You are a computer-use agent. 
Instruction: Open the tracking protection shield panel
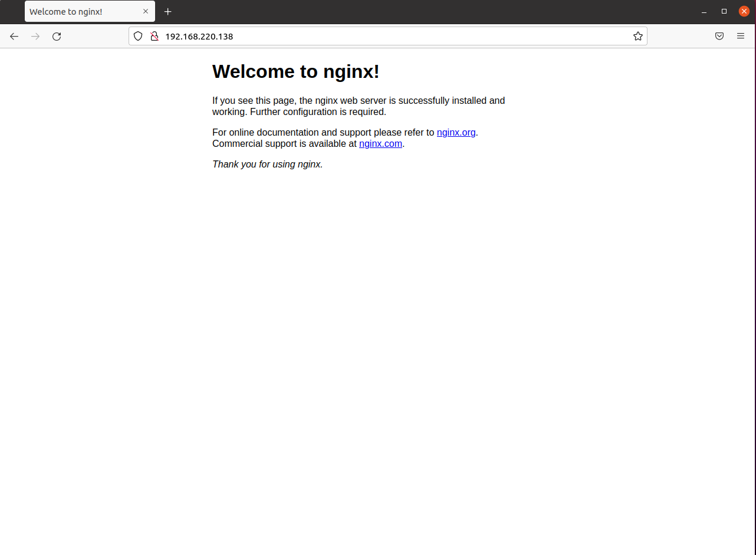[137, 36]
